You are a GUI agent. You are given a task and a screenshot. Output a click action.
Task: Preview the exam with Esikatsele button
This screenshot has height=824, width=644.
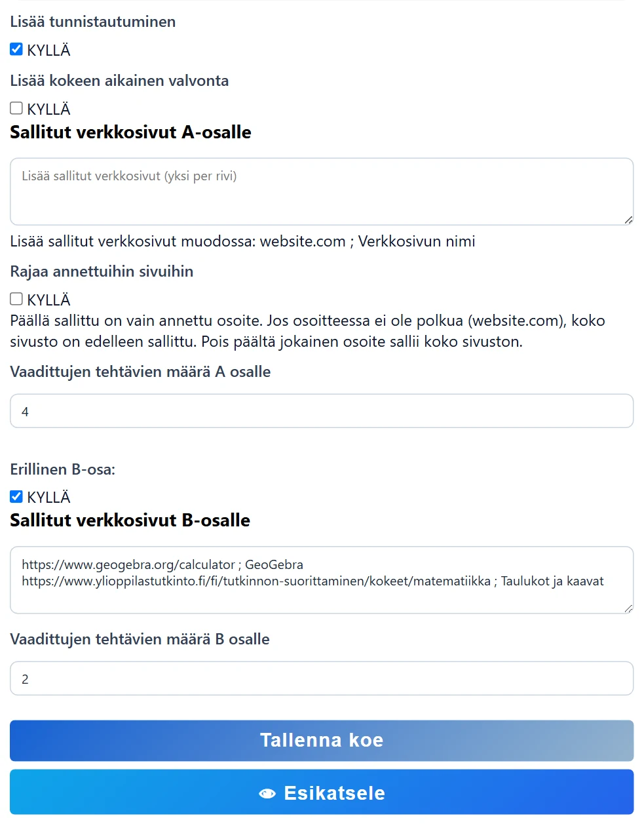322,792
